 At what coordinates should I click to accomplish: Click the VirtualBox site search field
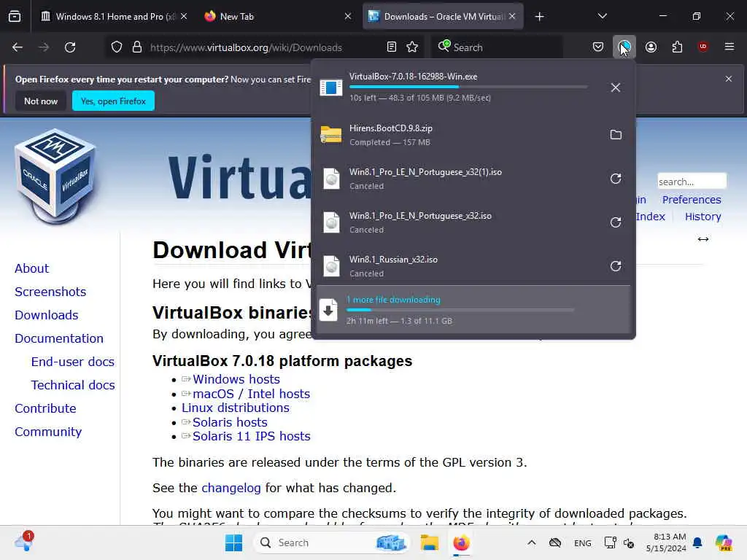coord(692,182)
